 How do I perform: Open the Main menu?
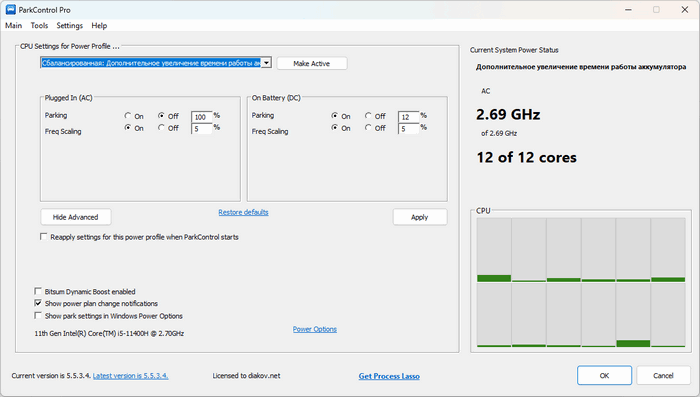coord(13,25)
